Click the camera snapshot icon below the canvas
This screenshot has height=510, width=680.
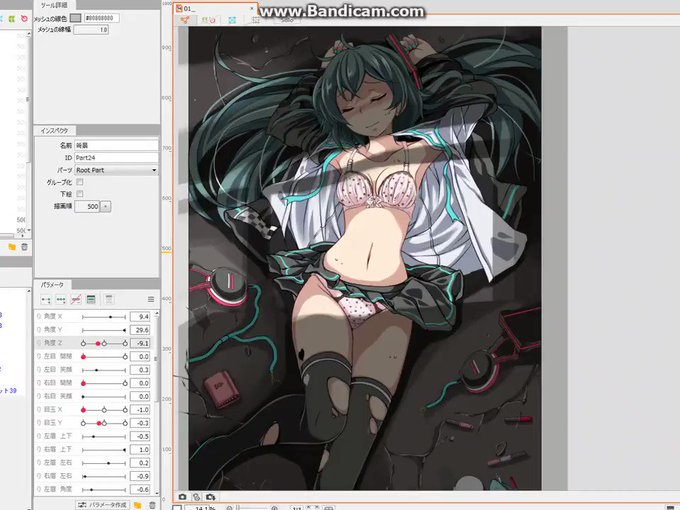click(x=182, y=497)
